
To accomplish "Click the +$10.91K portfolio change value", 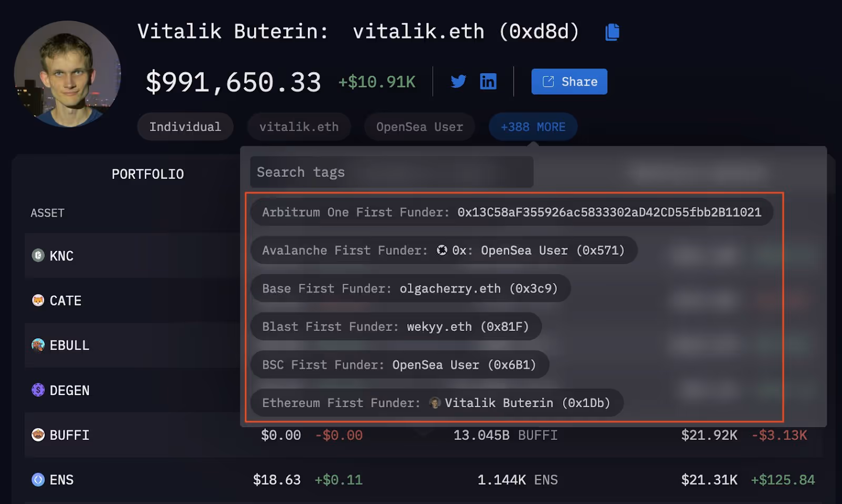I will [x=377, y=82].
